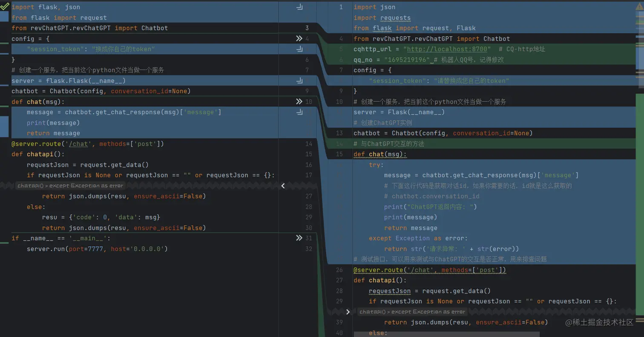This screenshot has height=337, width=644.
Task: Click the '# 与ChatGPT交互的方法' comment line
Action: pos(388,144)
